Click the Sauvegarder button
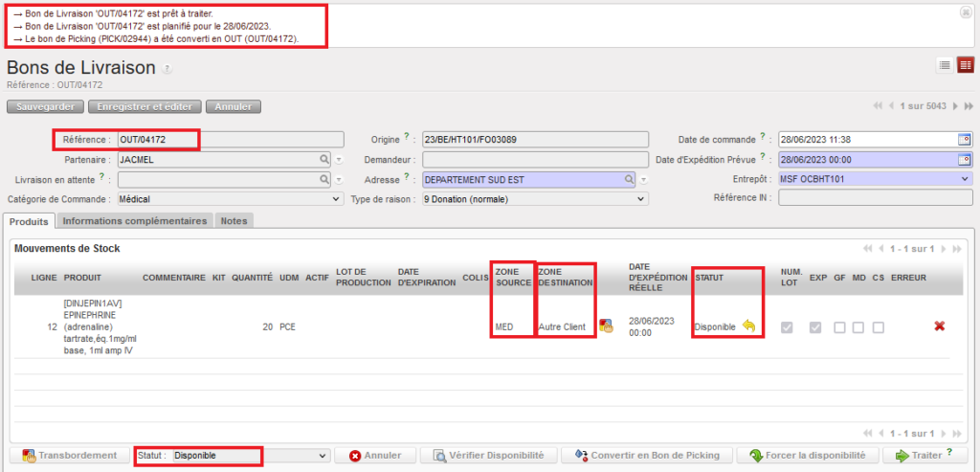Screen dimensions: 980x472 (x=45, y=106)
